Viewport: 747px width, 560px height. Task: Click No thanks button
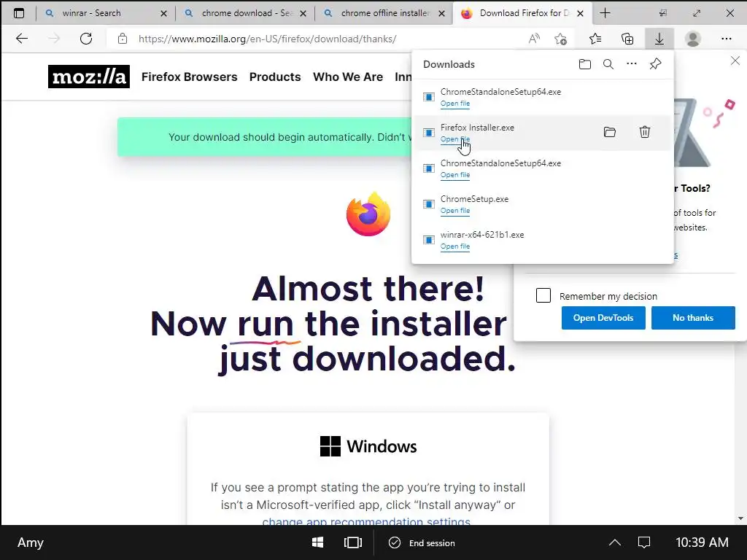(x=693, y=318)
